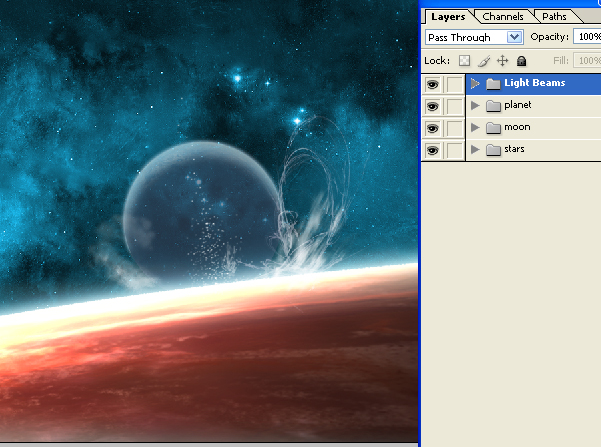Click the stars group folder icon
The image size is (601, 447).
click(492, 150)
